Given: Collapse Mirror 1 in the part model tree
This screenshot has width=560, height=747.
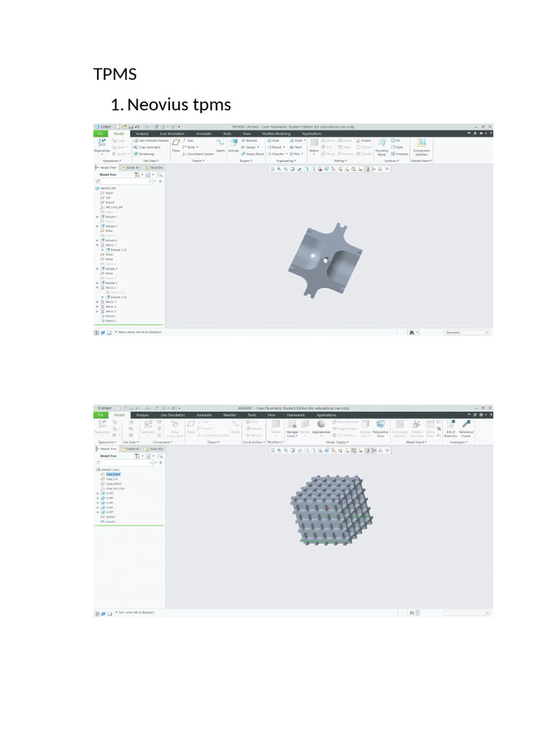Looking at the screenshot, I should coord(98,245).
